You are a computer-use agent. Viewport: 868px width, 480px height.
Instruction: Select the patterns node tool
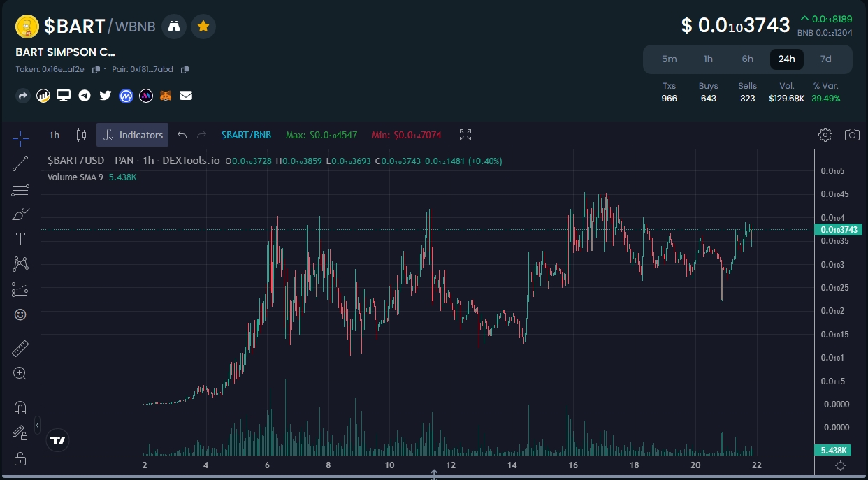tap(20, 264)
